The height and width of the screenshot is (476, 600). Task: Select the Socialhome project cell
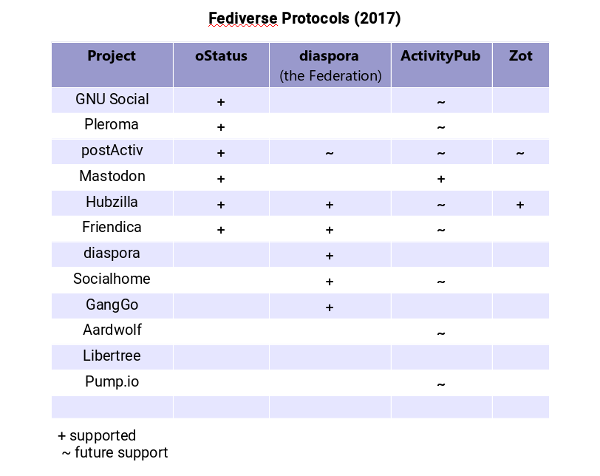112,278
